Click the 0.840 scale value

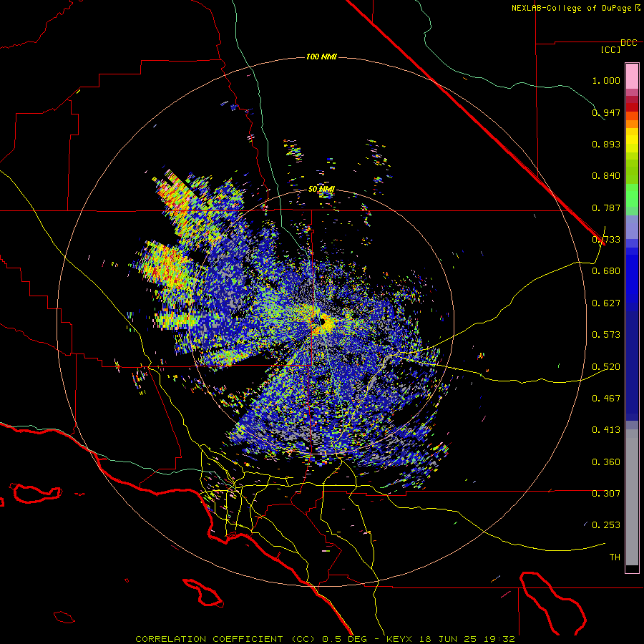pyautogui.click(x=606, y=176)
